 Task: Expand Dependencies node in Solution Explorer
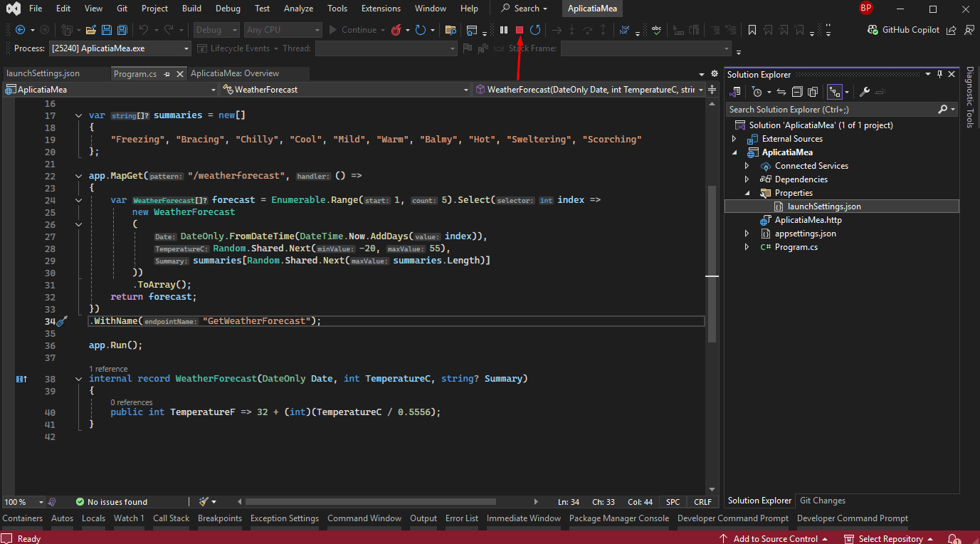747,179
